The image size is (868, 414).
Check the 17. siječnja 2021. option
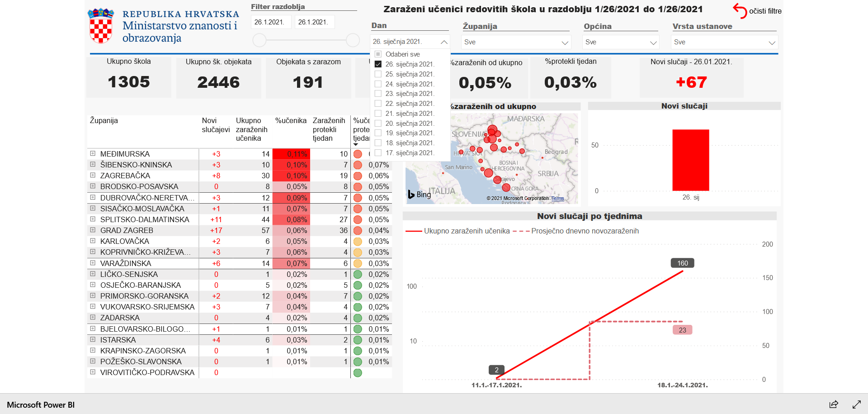tap(378, 153)
